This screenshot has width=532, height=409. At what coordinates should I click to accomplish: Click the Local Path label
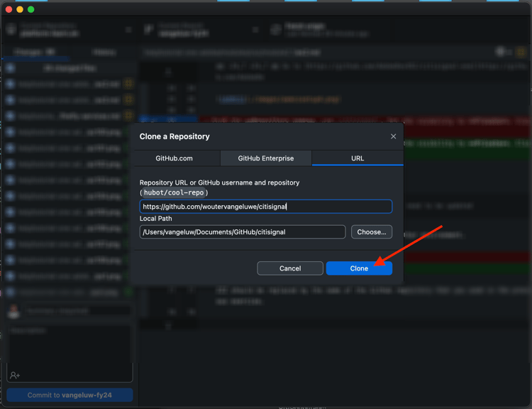156,219
